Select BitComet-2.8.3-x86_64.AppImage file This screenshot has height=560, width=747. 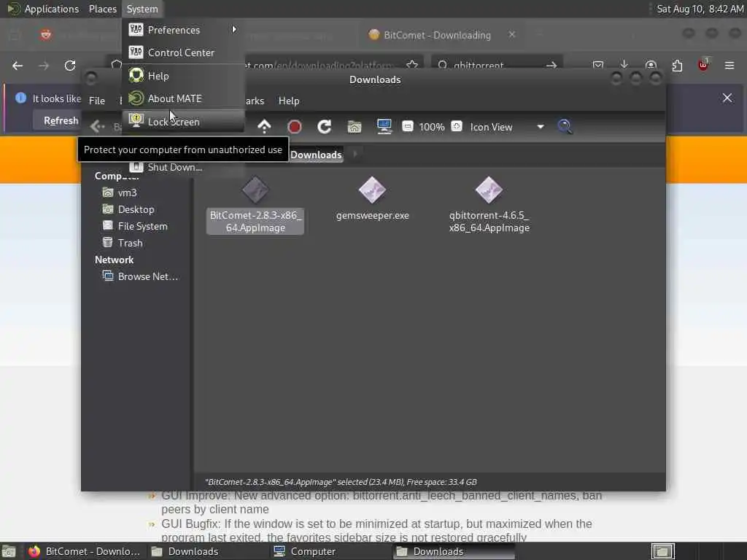click(255, 205)
